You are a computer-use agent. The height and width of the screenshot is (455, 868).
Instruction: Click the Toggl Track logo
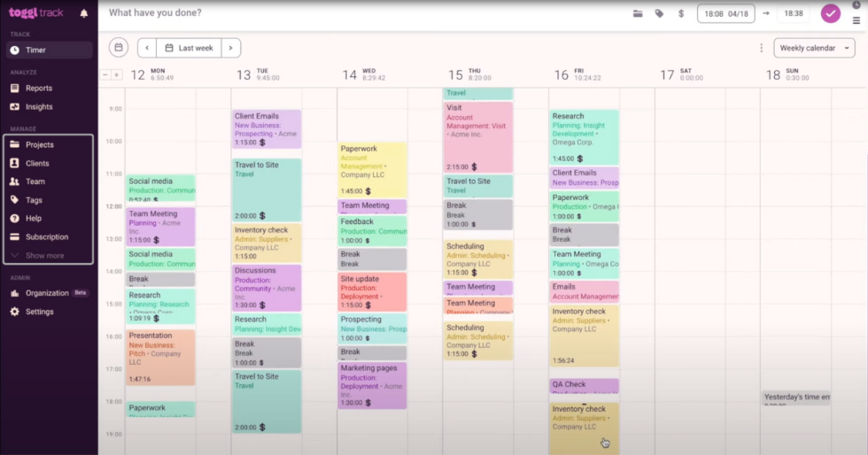[36, 12]
